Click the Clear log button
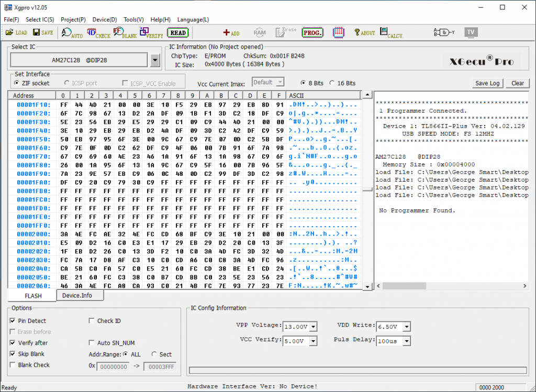Image resolution: width=536 pixels, height=392 pixels. click(518, 83)
